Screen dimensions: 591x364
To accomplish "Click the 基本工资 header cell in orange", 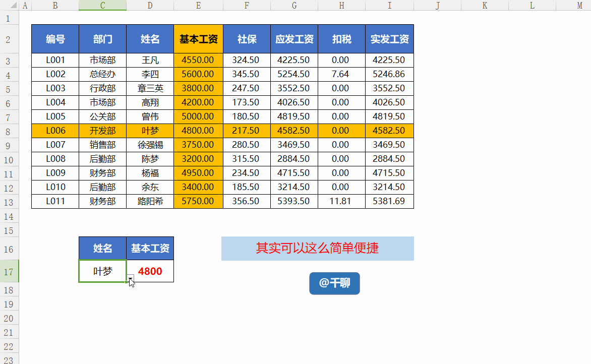I will (198, 39).
